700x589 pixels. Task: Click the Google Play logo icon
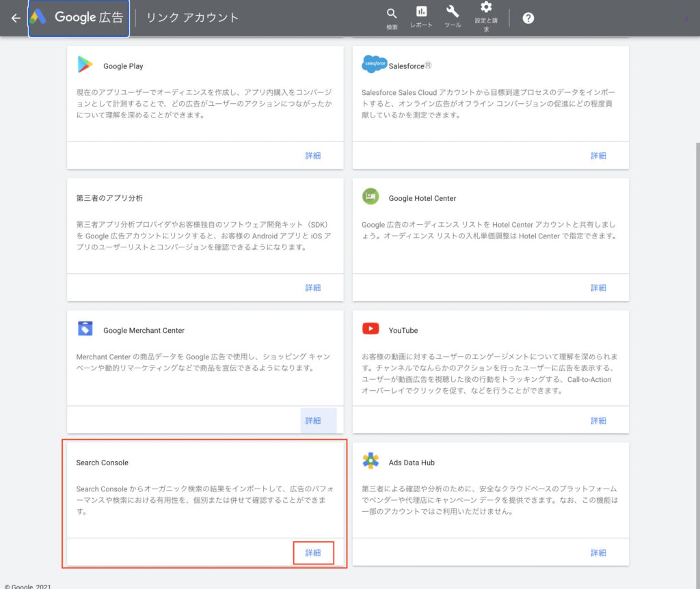[85, 66]
